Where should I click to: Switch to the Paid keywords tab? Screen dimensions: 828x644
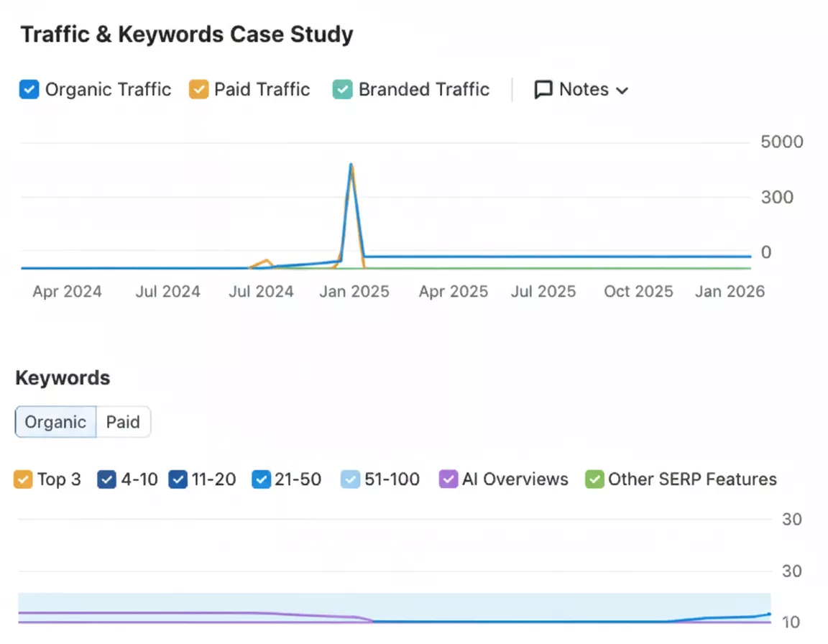click(x=123, y=422)
